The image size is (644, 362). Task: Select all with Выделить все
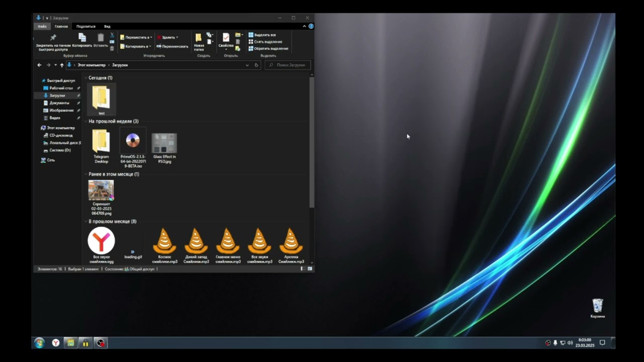(262, 35)
